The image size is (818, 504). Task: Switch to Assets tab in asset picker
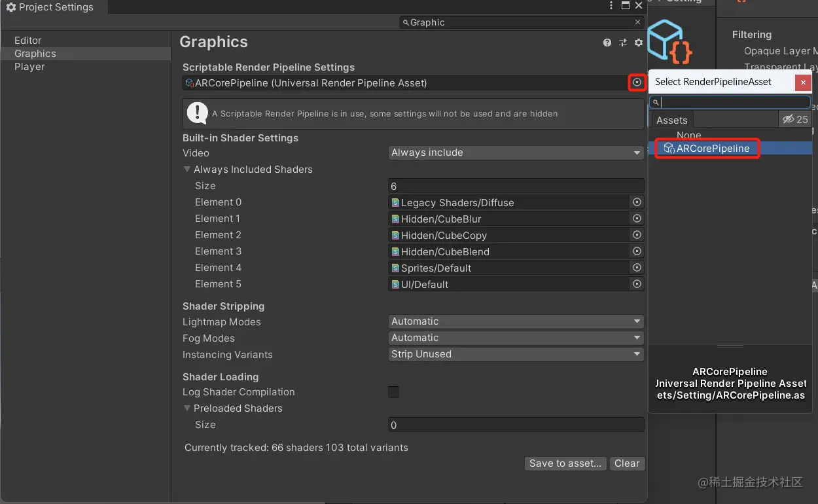672,120
